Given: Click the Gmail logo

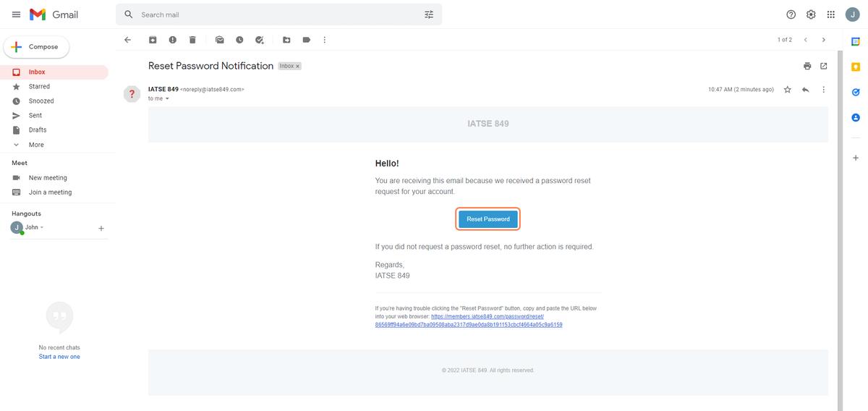Looking at the screenshot, I should 54,14.
